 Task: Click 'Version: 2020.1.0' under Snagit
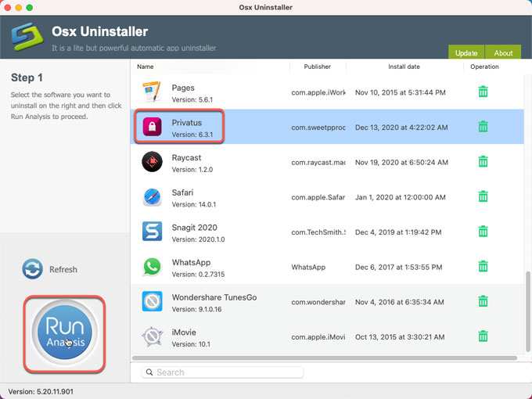pyautogui.click(x=198, y=239)
